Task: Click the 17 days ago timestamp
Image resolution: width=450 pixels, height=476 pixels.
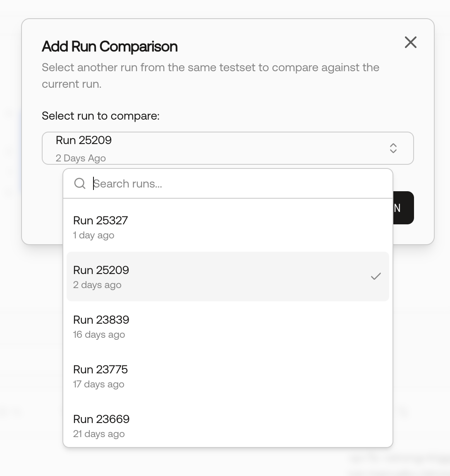Action: coord(98,385)
